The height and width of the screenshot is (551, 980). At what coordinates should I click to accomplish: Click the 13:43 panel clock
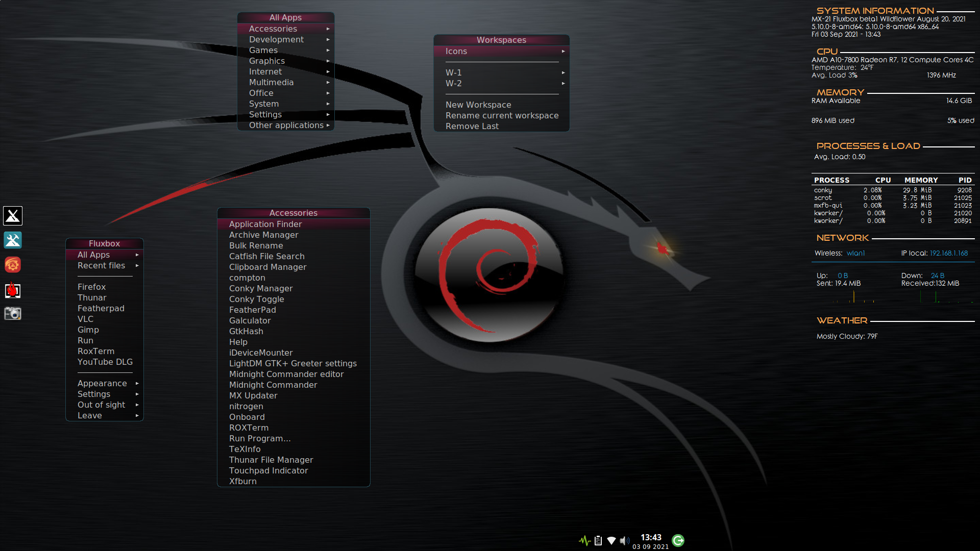click(x=651, y=537)
